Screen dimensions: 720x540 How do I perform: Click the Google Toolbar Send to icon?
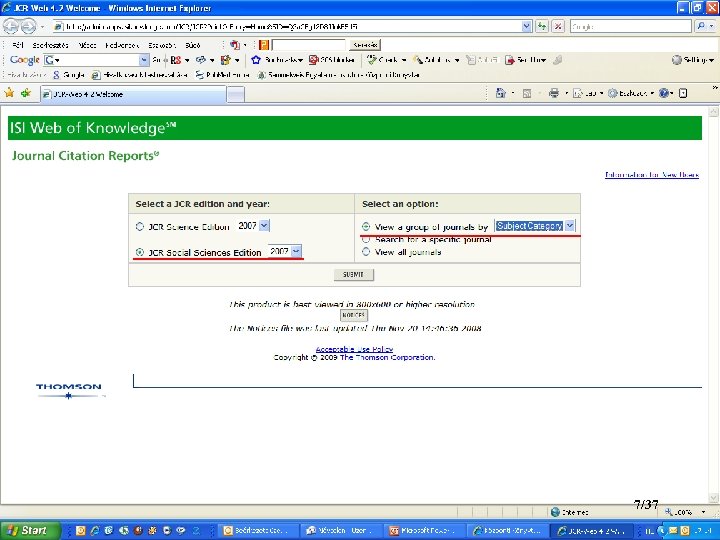509,60
